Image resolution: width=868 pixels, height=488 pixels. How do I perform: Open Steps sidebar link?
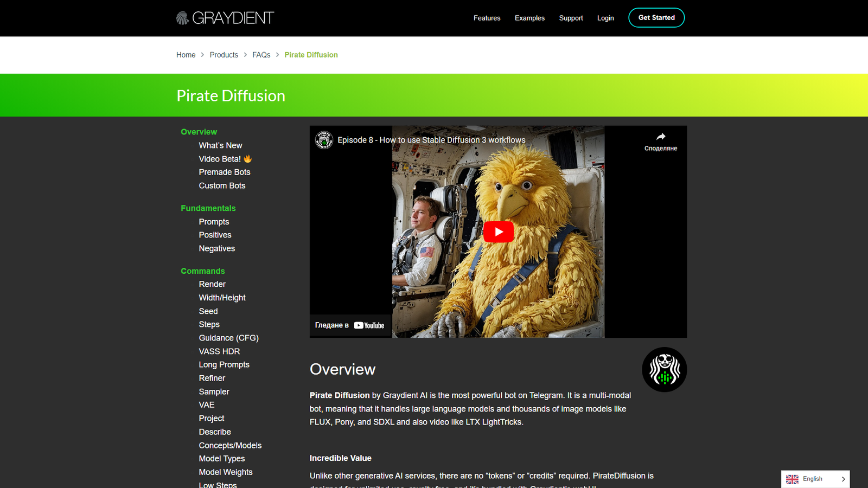click(x=209, y=324)
